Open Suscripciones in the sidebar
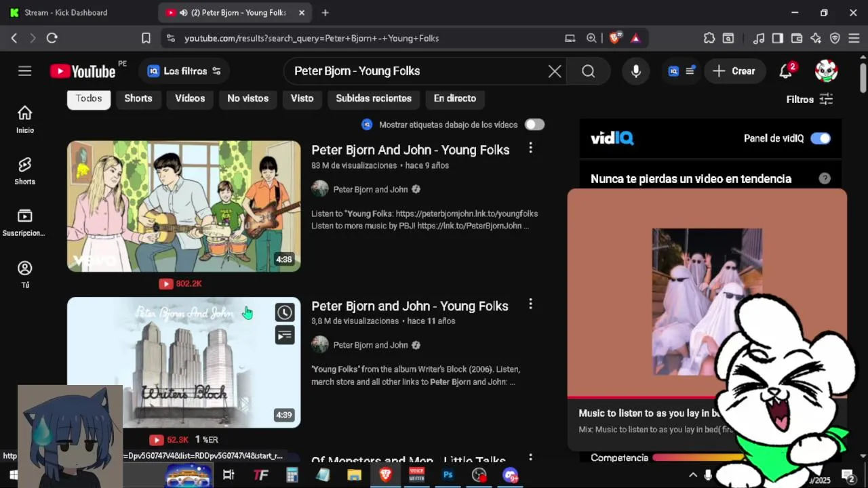The width and height of the screenshot is (868, 488). point(25,222)
